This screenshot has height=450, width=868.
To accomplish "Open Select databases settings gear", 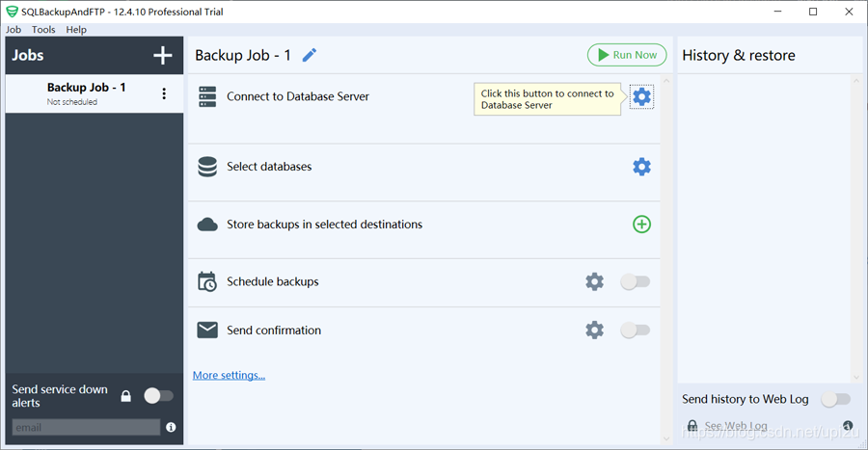I will (x=641, y=167).
